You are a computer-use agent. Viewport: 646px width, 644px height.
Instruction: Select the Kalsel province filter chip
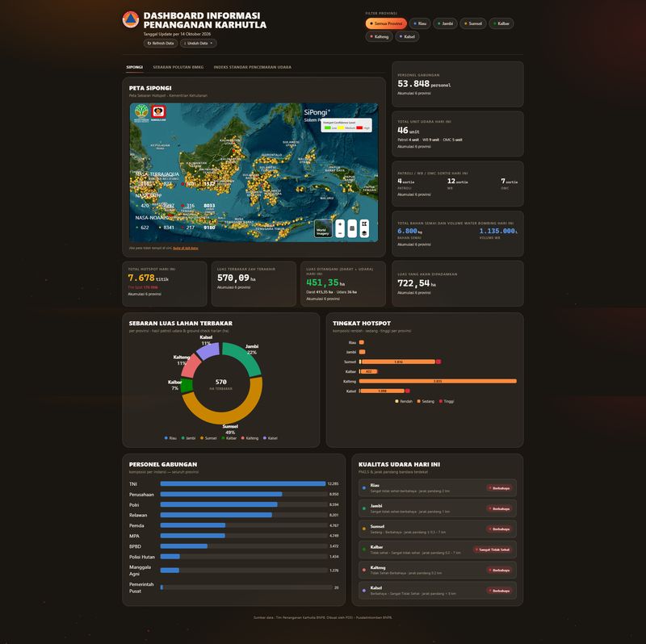point(407,36)
